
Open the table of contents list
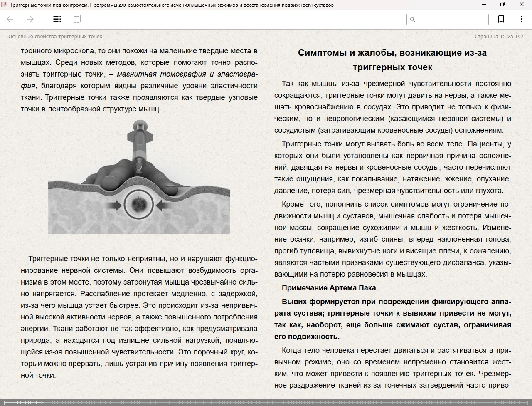57,19
